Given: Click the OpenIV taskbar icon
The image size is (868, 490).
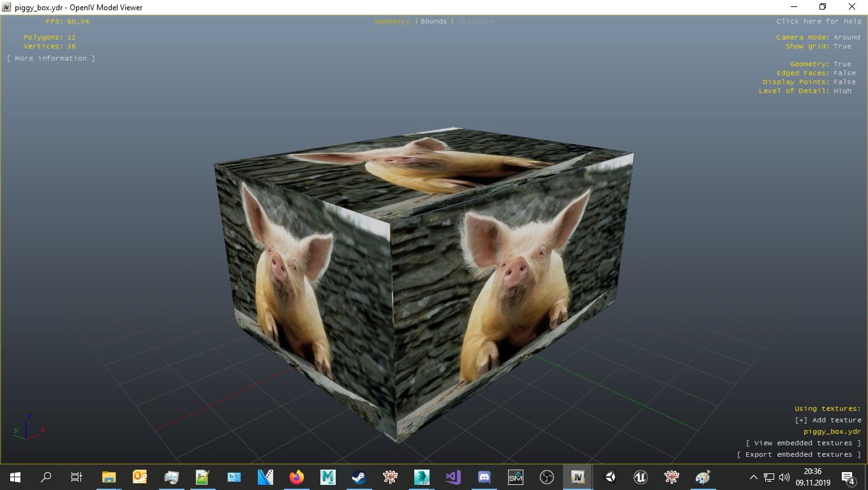Looking at the screenshot, I should (x=578, y=477).
